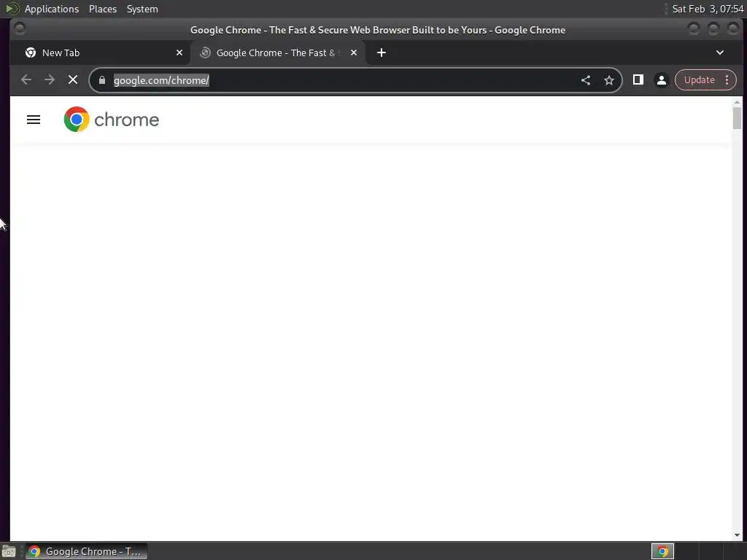Open the hamburger navigation menu on the Chrome page

pos(34,120)
